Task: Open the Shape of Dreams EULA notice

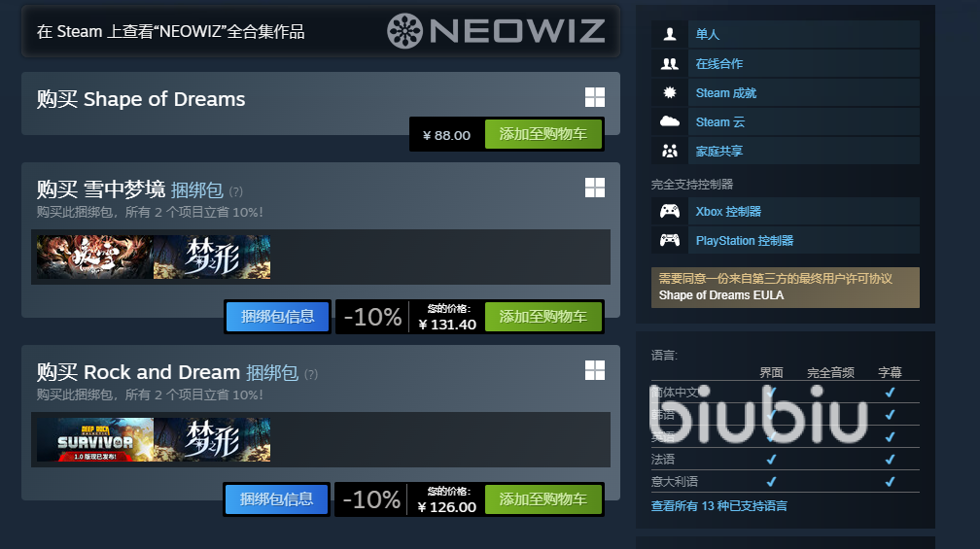Action: click(x=785, y=288)
